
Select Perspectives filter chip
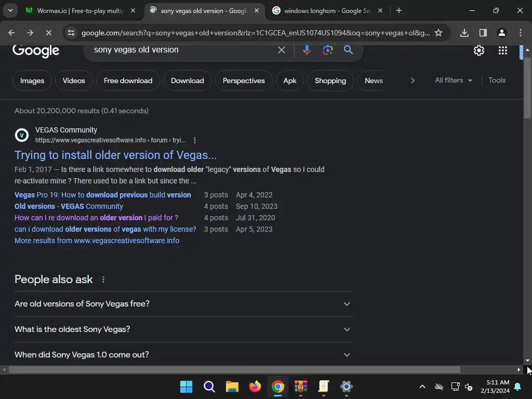(x=244, y=81)
